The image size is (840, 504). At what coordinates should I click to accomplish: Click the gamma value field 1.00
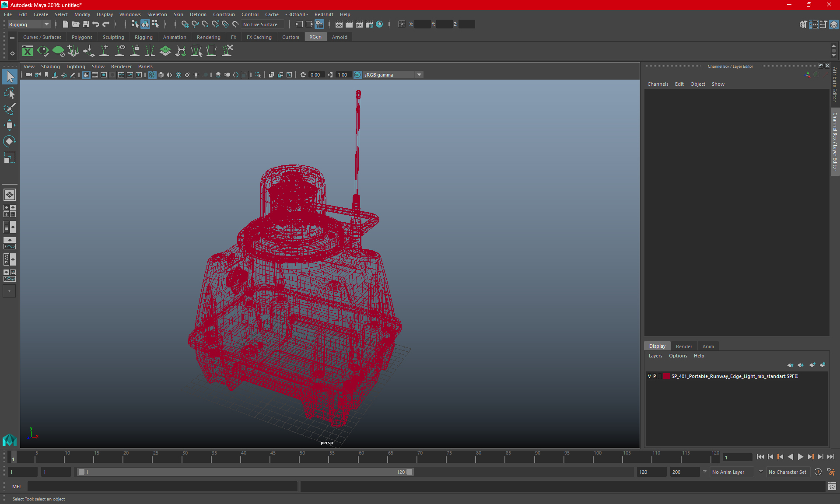coord(343,75)
